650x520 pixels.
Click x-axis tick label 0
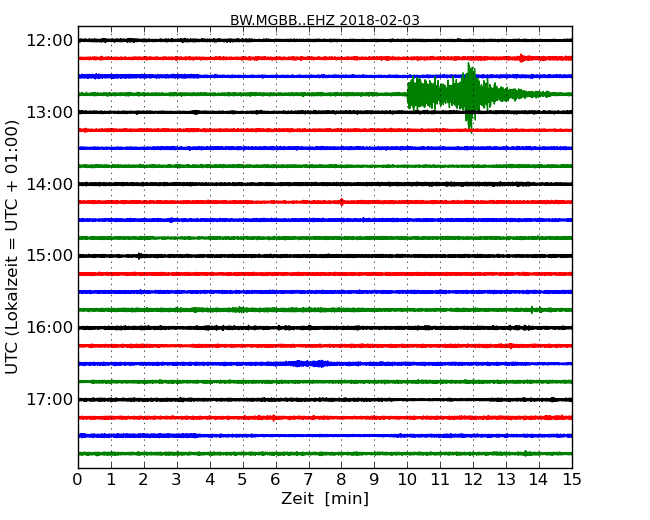(x=78, y=480)
